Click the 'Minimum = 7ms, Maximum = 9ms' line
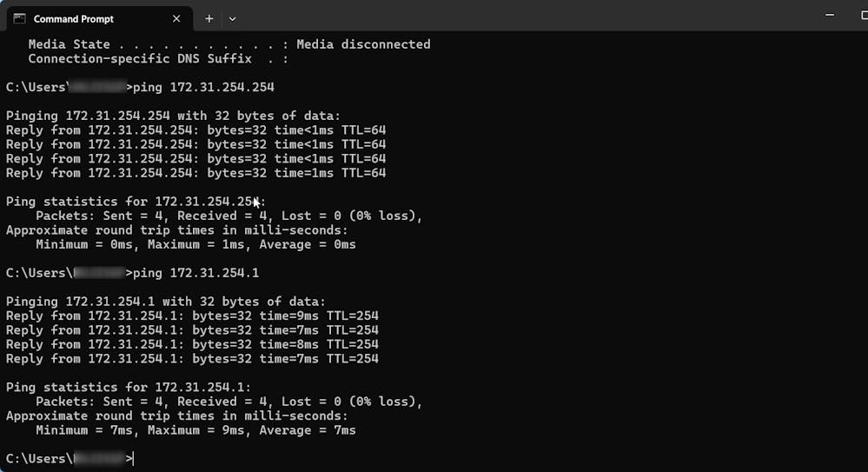Screen dimensions: 868x472 195,430
